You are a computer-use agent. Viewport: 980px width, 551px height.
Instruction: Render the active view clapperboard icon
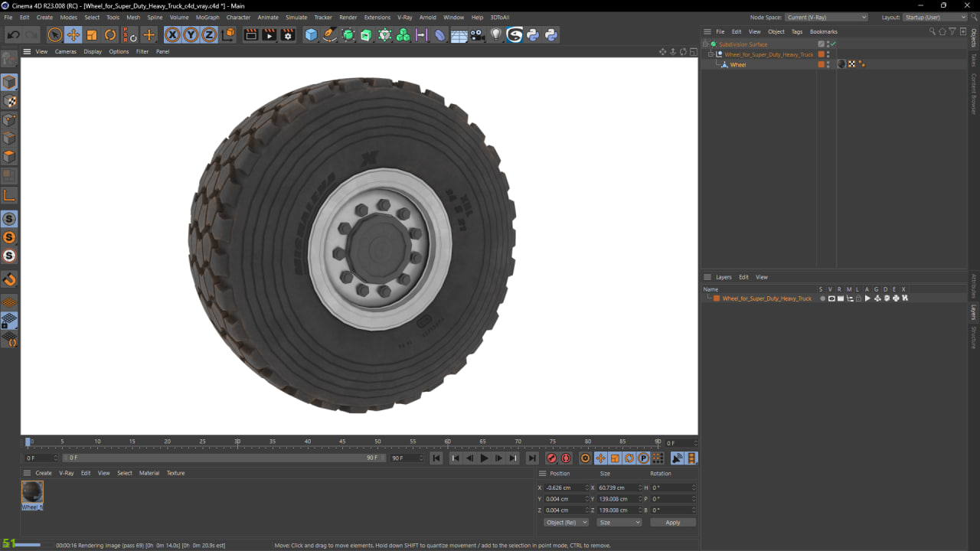click(x=250, y=34)
